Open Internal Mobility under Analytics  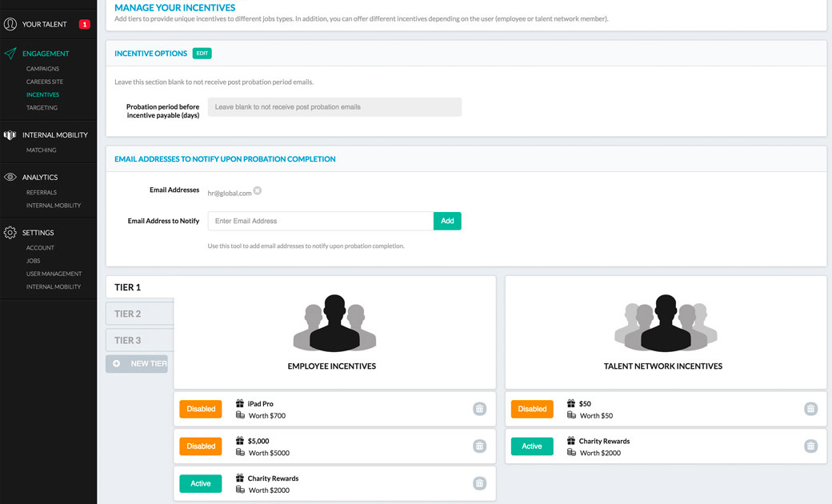coord(54,206)
